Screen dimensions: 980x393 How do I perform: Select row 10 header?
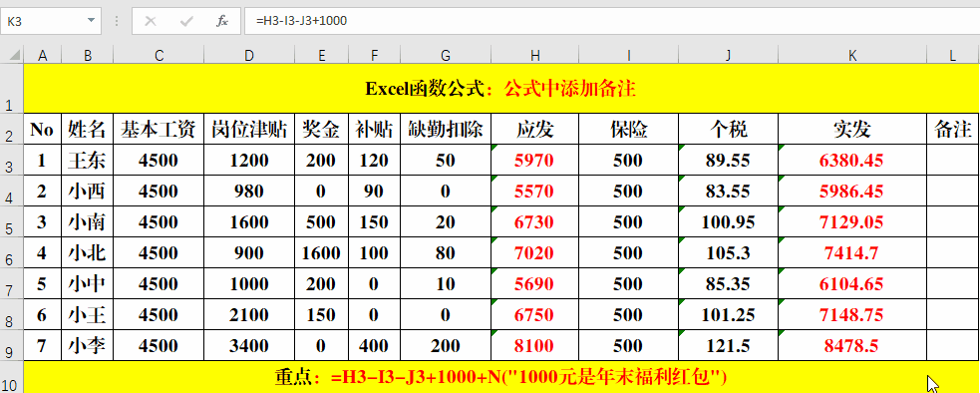click(x=12, y=377)
